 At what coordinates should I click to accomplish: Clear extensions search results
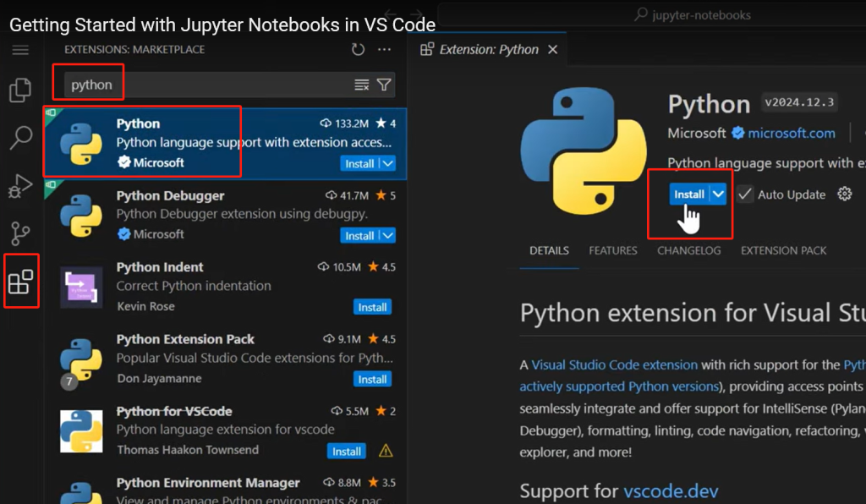361,85
